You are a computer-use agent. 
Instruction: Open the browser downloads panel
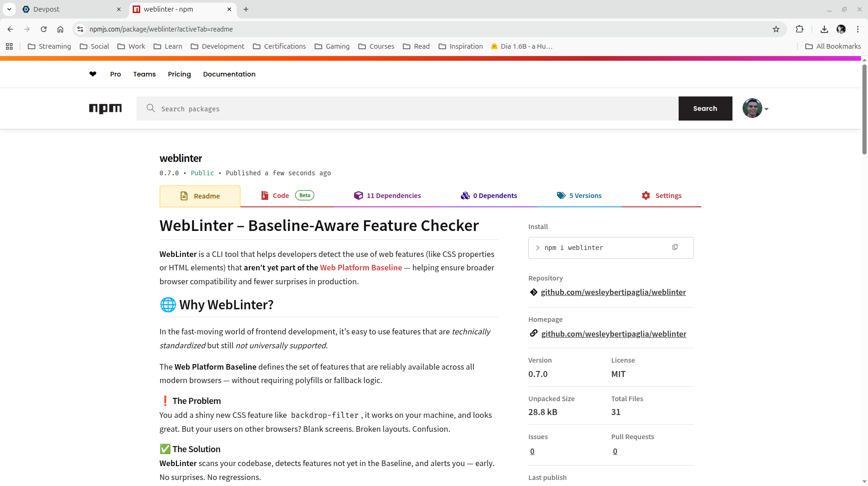point(824,29)
